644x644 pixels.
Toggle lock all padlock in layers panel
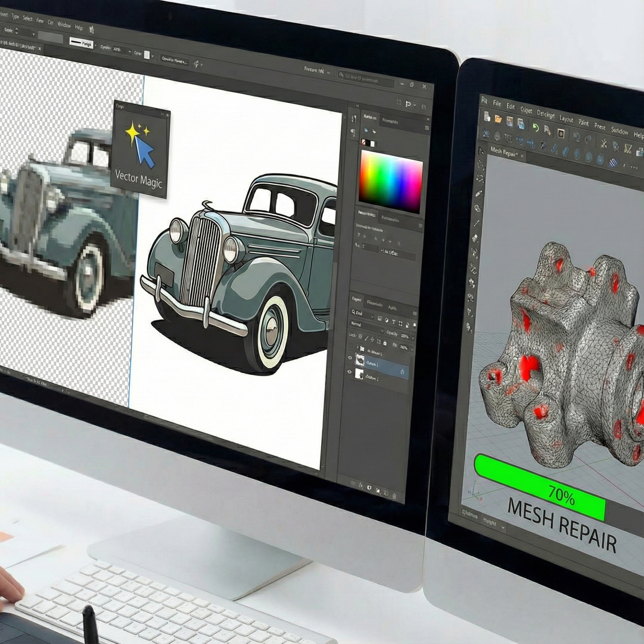pyautogui.click(x=385, y=343)
